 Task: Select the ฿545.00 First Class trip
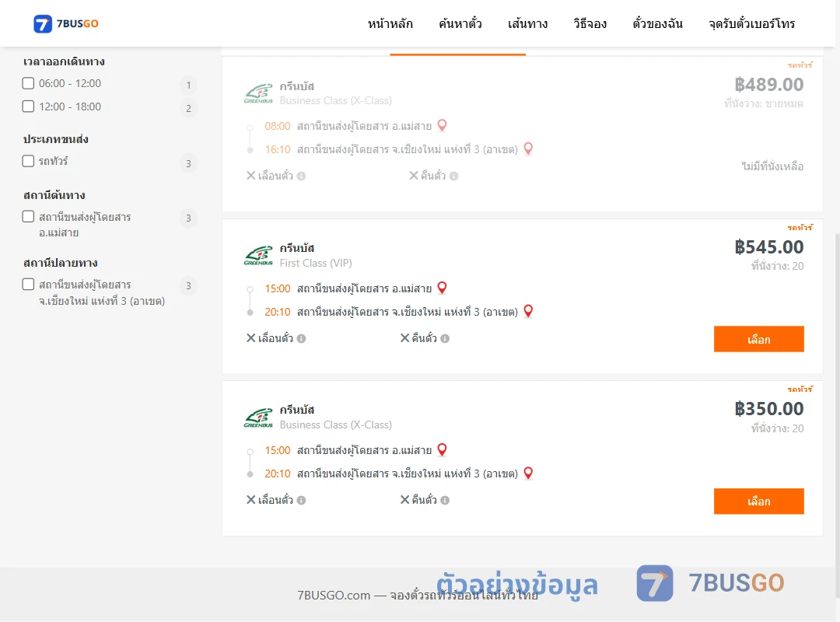pos(758,338)
